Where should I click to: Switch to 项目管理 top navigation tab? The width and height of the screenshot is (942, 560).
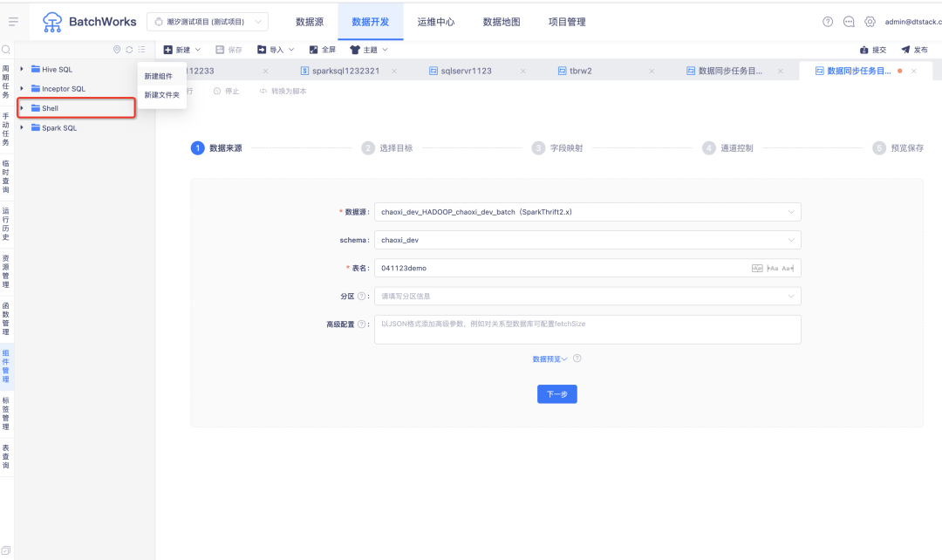[x=567, y=22]
